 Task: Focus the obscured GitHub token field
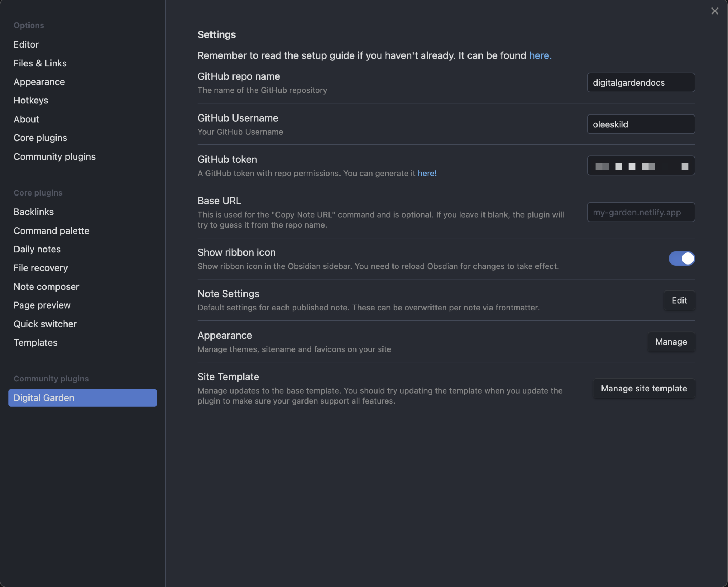pos(640,165)
